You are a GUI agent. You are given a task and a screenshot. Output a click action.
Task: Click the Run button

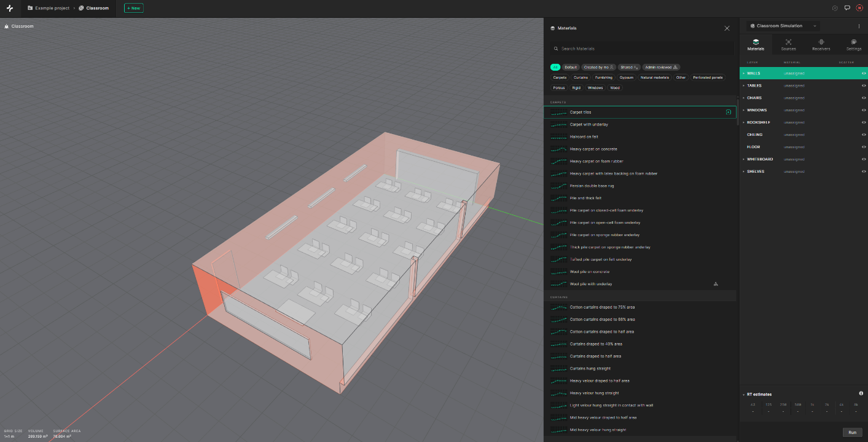(852, 432)
